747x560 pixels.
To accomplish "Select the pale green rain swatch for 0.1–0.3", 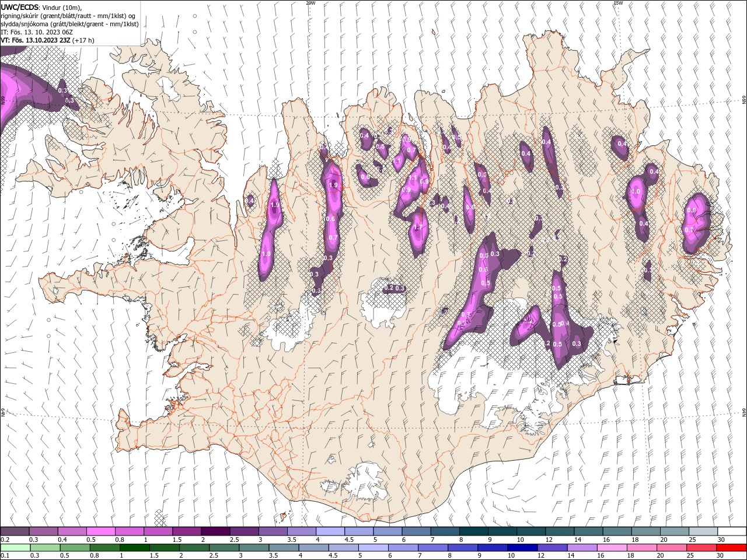I will (x=15, y=548).
